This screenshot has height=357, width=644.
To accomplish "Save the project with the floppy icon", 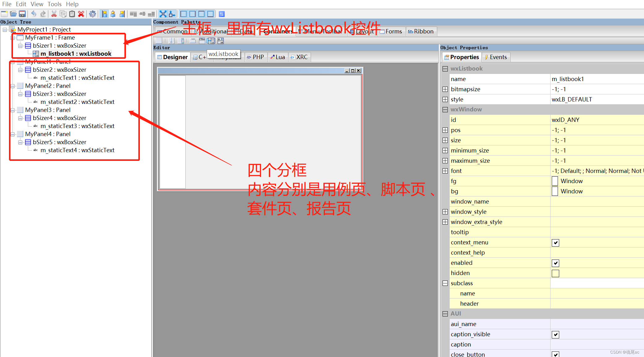I will [x=22, y=14].
